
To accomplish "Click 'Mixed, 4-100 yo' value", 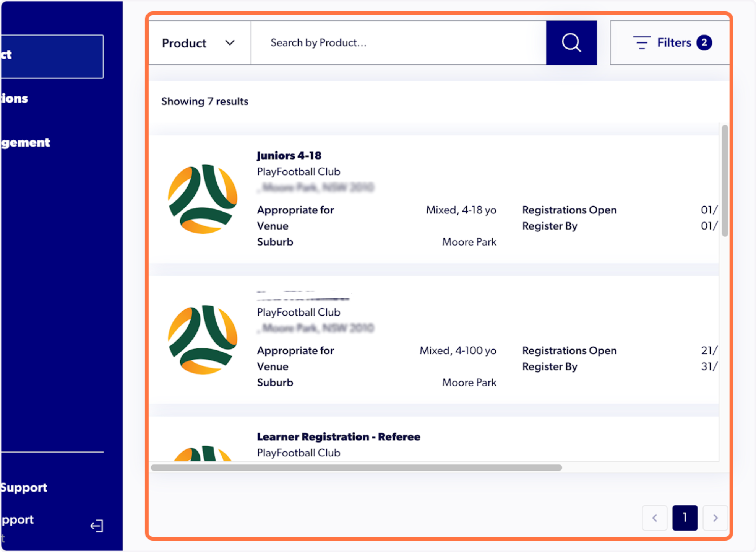I will (x=458, y=351).
